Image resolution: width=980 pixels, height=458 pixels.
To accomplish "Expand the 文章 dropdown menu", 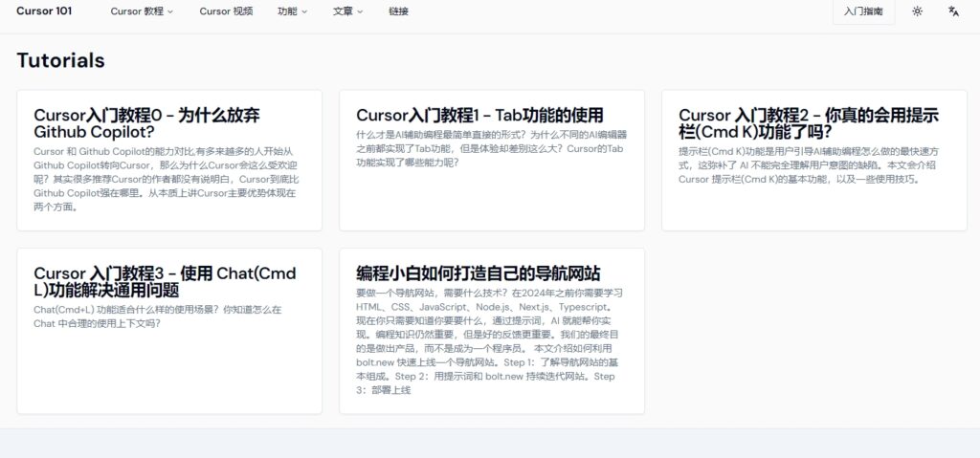I will [x=348, y=11].
